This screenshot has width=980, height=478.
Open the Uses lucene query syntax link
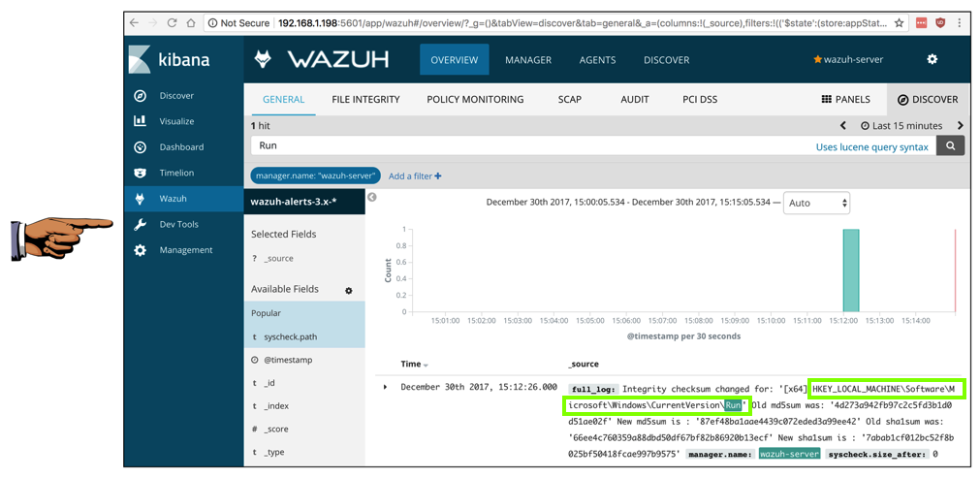[871, 146]
